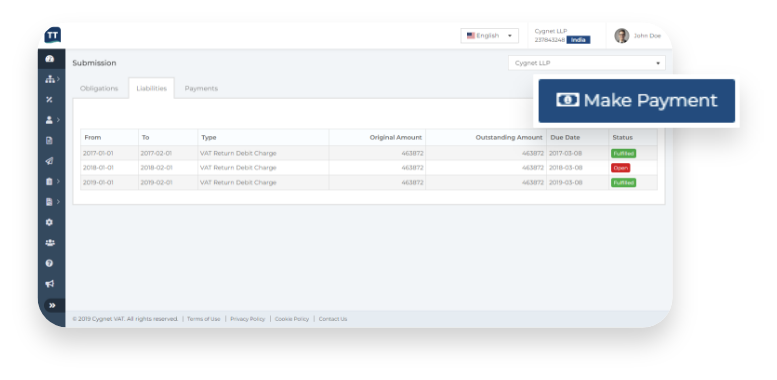Click the Fulfilled badge in 2019 row

[x=623, y=182]
